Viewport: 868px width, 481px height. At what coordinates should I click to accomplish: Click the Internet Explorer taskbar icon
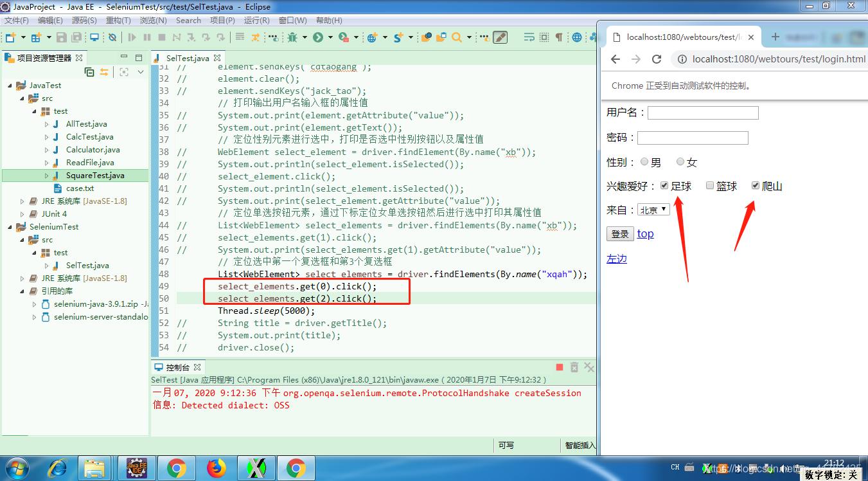point(57,469)
